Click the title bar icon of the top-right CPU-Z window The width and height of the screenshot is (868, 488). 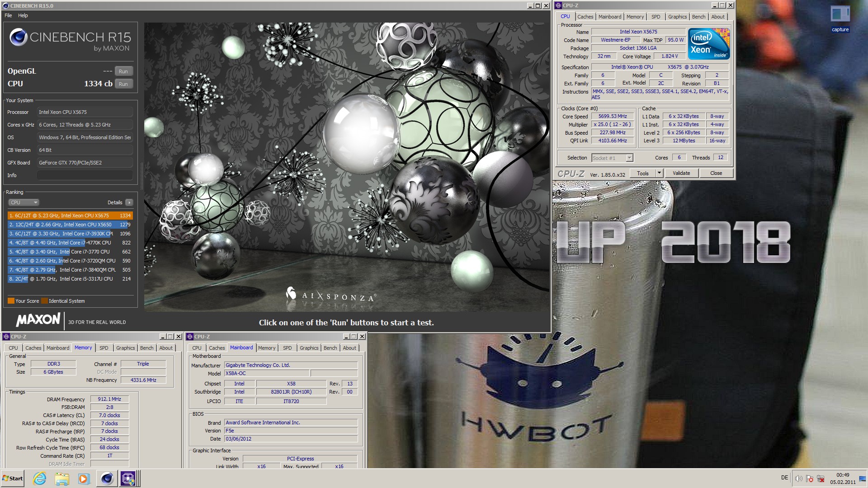[558, 5]
